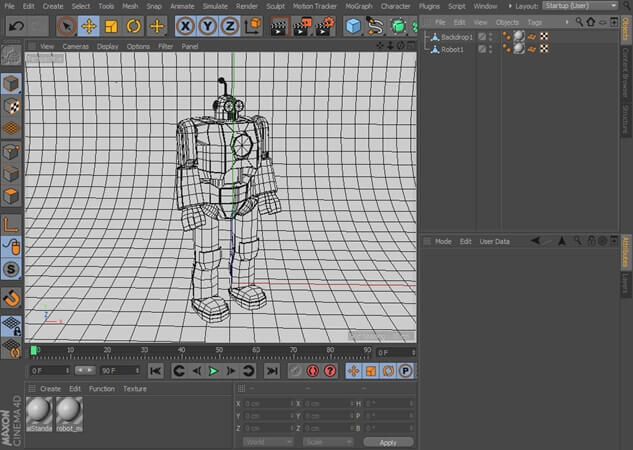Switch to Model mode cube icon
The width and height of the screenshot is (633, 450).
coord(11,84)
